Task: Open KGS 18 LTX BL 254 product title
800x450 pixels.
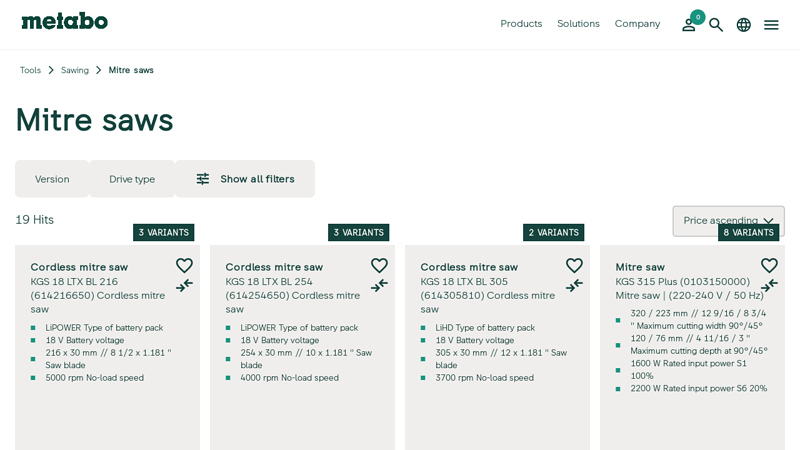Action: [293, 288]
